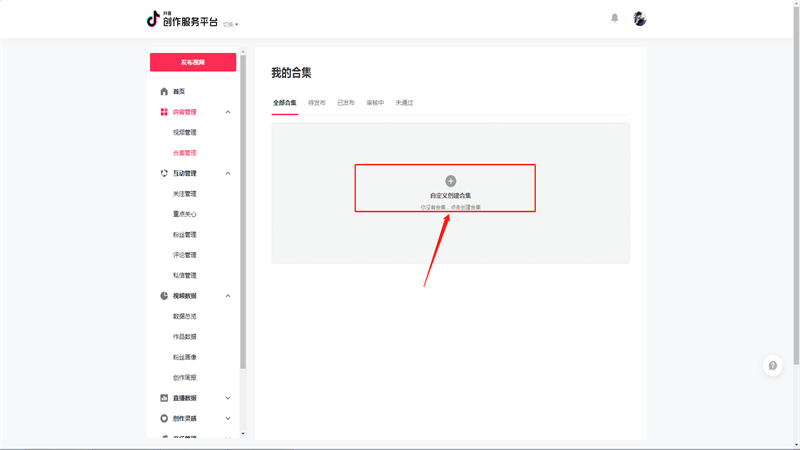
Task: Click the 互动管理 section label
Action: tap(185, 173)
